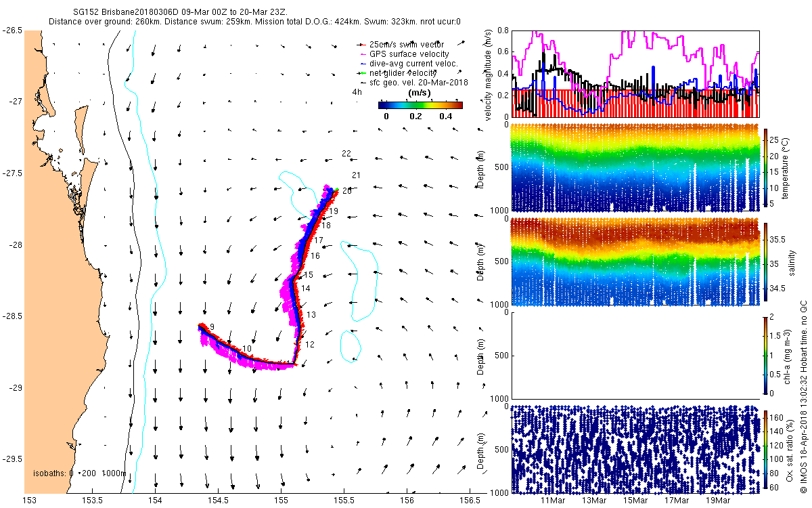
Task: Click longitude tick label '155.5'
Action: point(344,501)
